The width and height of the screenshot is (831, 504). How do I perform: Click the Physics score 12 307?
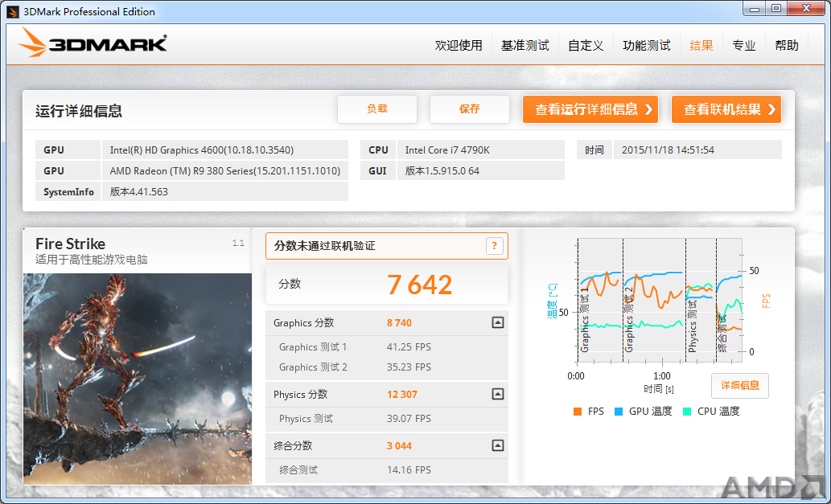pyautogui.click(x=401, y=395)
